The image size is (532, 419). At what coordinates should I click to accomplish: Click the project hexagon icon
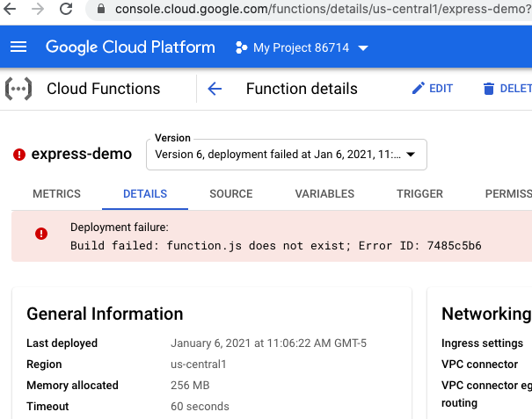[x=241, y=47]
